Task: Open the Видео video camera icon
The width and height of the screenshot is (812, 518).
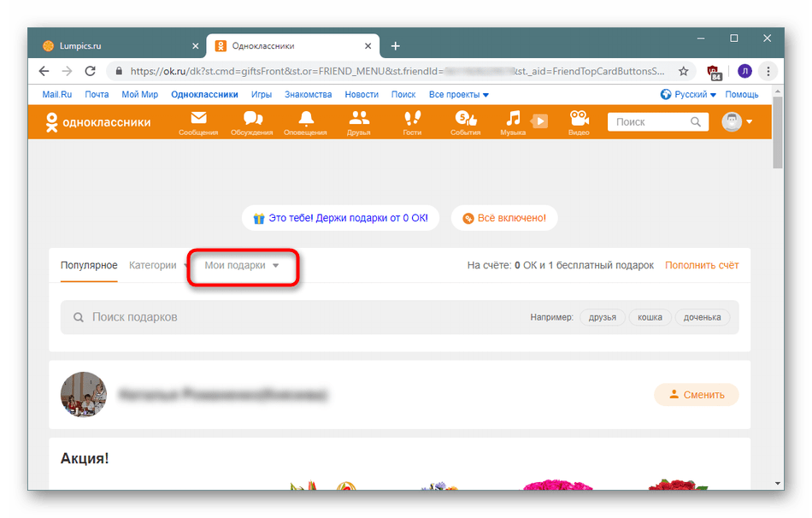Action: [579, 122]
